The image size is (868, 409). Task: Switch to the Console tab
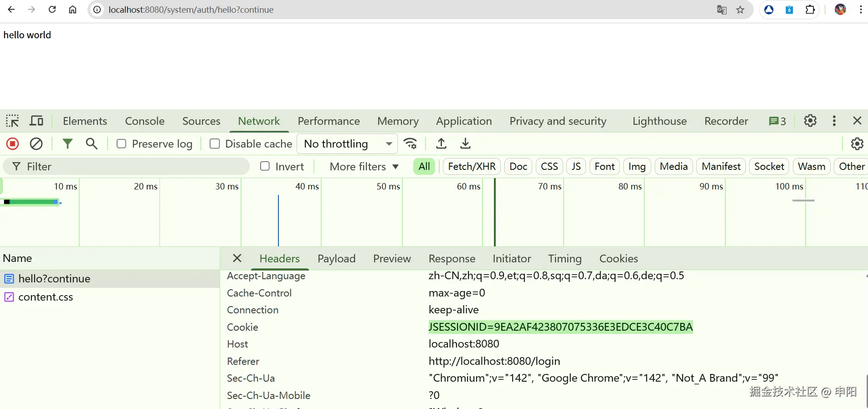tap(144, 121)
